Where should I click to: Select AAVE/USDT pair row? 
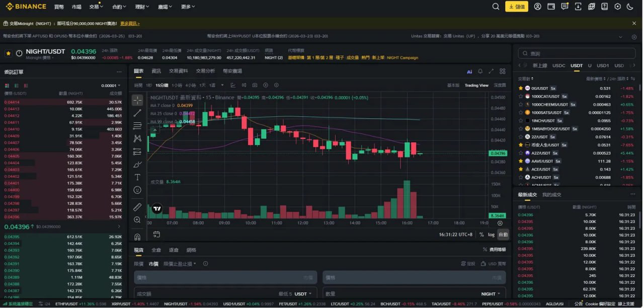578,161
